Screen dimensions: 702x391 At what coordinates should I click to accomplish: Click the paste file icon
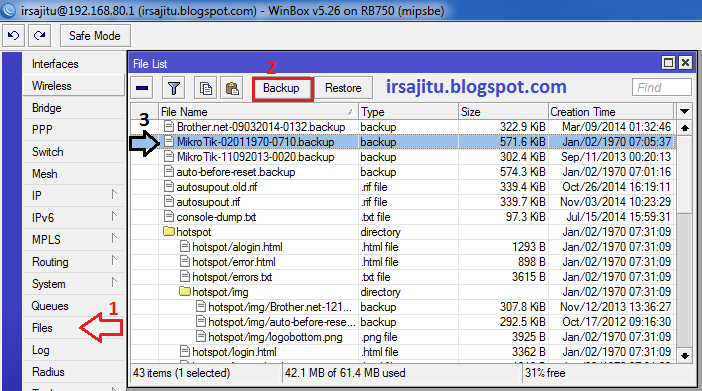[232, 88]
